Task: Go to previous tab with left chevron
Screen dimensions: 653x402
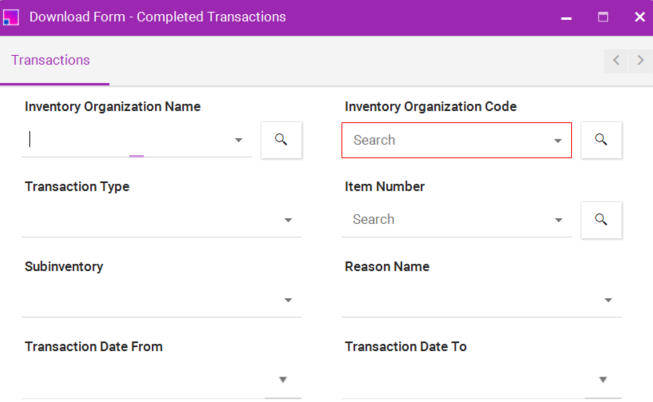Action: 616,60
